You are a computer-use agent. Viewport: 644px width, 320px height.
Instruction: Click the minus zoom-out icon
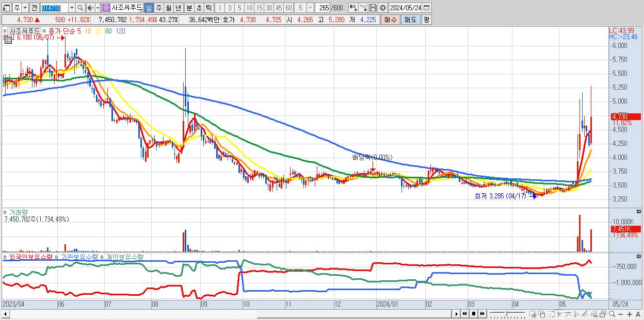click(x=621, y=314)
